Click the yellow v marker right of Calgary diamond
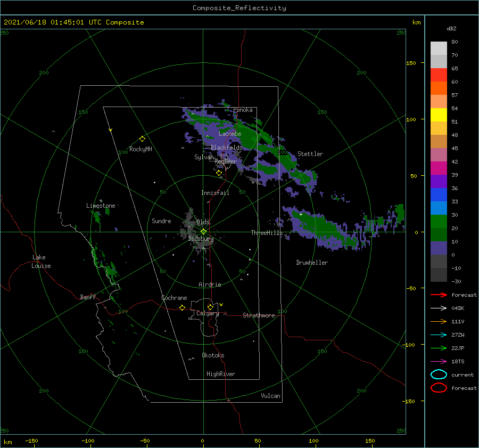Viewport: 479px width, 448px height. 221,305
